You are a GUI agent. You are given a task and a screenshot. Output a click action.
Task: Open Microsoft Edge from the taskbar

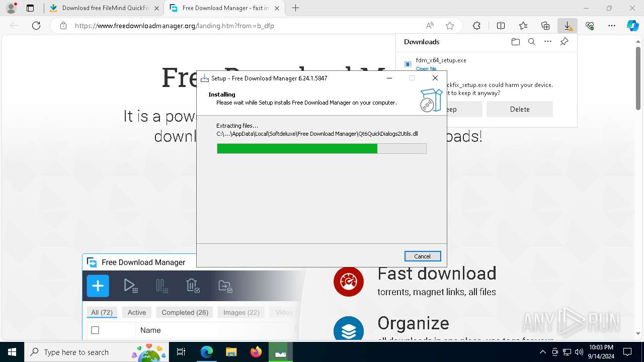[x=207, y=352]
